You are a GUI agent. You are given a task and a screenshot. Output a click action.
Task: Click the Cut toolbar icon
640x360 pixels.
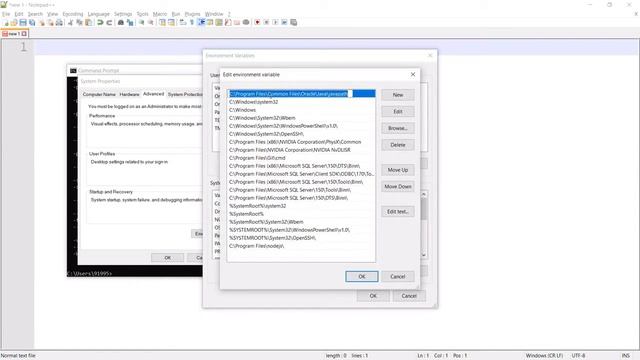pos(70,22)
